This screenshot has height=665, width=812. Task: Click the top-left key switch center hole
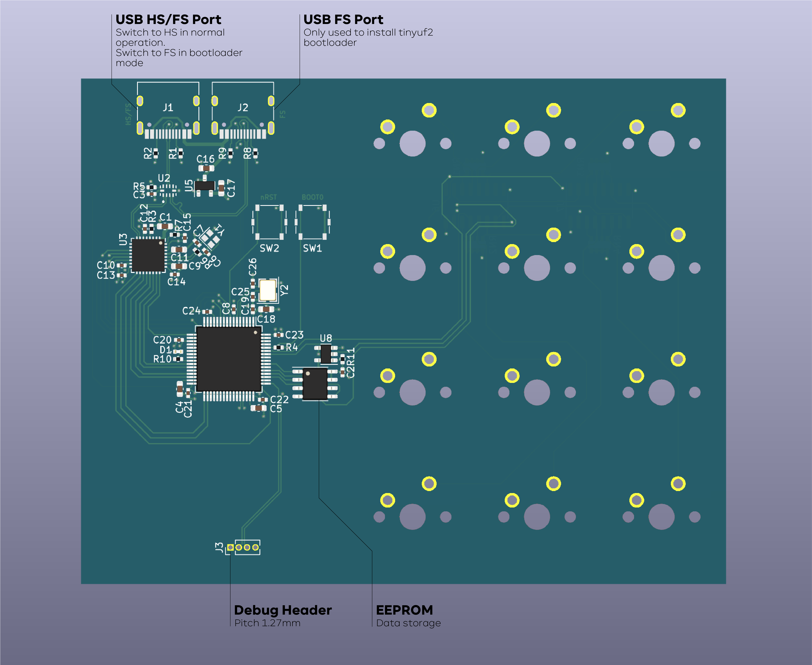tap(412, 144)
